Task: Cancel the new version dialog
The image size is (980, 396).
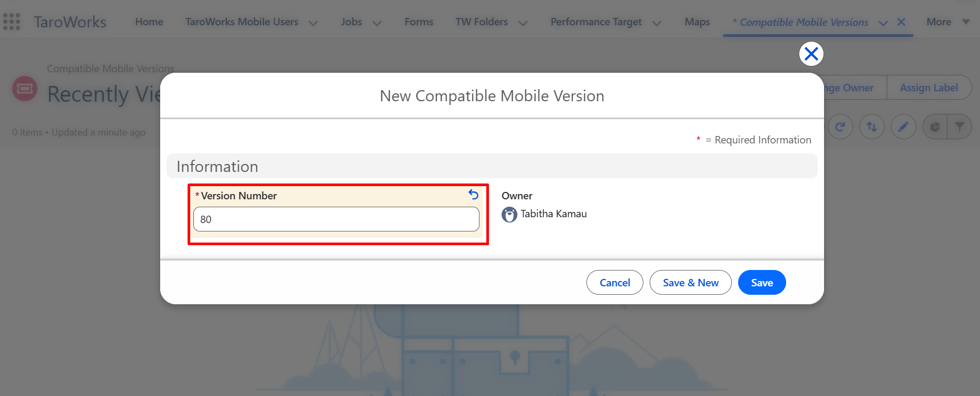Action: (614, 283)
